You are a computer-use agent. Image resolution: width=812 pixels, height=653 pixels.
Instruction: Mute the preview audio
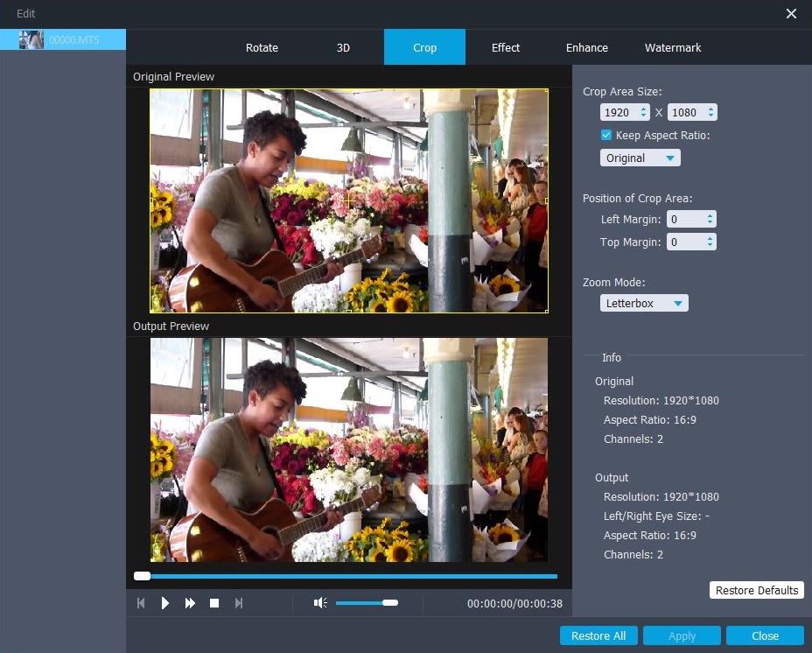pyautogui.click(x=320, y=602)
